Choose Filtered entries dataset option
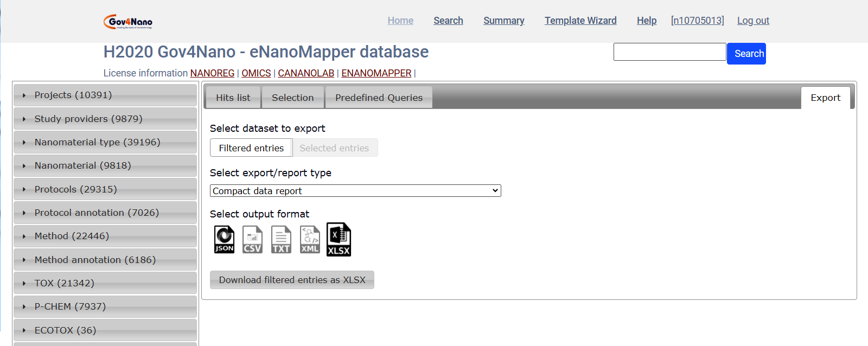Image resolution: width=868 pixels, height=346 pixels. coord(251,148)
